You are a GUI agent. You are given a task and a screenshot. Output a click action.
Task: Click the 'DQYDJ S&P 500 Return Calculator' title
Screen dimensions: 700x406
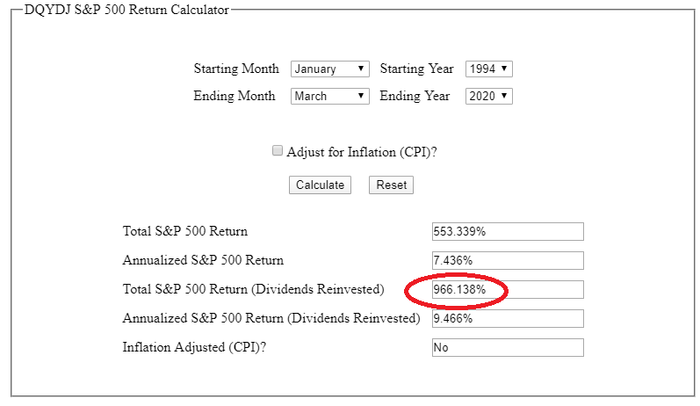[x=126, y=10]
